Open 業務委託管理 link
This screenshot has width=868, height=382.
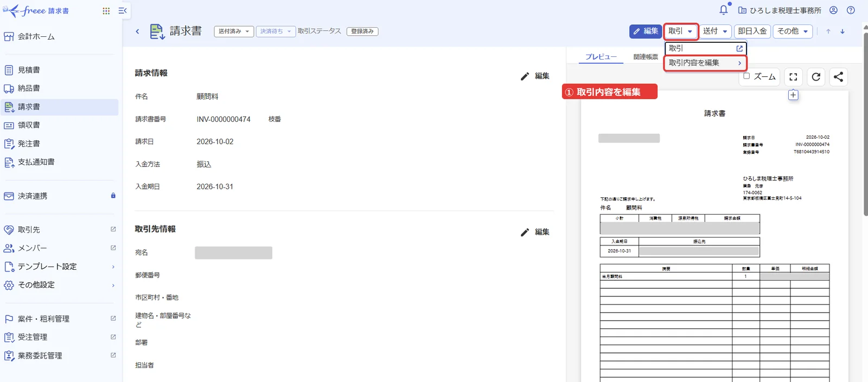tap(60, 355)
